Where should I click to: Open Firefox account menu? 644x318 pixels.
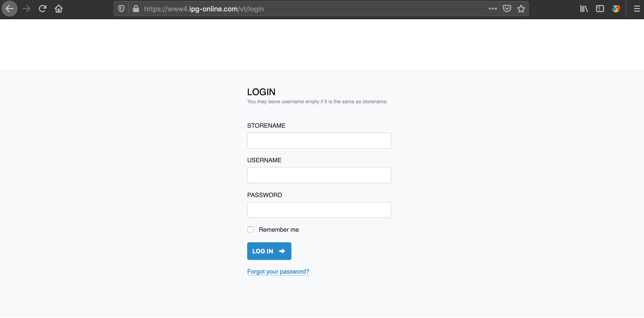coord(616,8)
